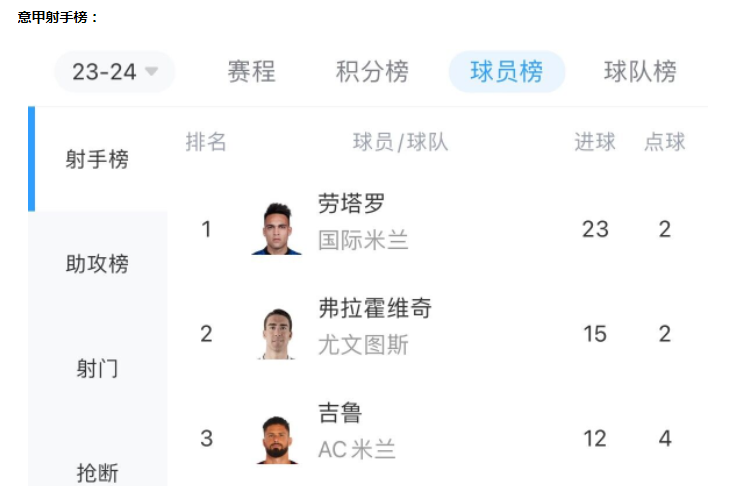Click team name AC米兰
This screenshot has width=733, height=486.
point(357,450)
